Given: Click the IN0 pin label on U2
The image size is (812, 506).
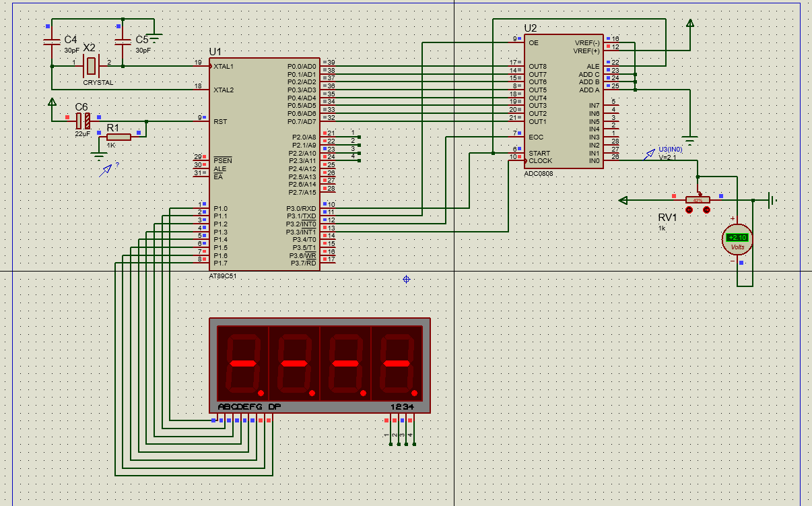Looking at the screenshot, I should (x=594, y=160).
